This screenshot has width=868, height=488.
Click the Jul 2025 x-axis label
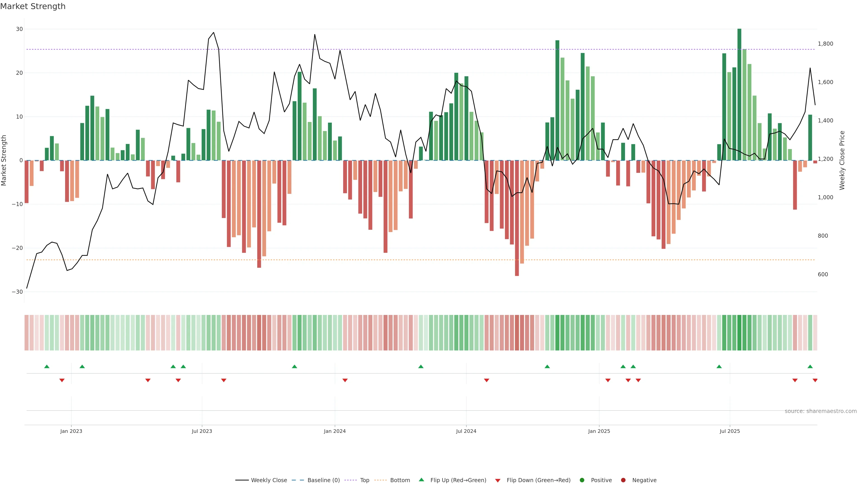[x=729, y=431]
